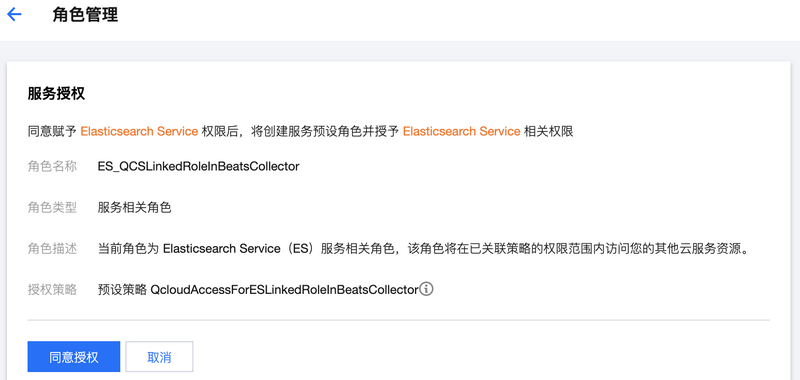Click the role name ES_QCSLinkedRoleInBeatsCollector

coord(198,167)
